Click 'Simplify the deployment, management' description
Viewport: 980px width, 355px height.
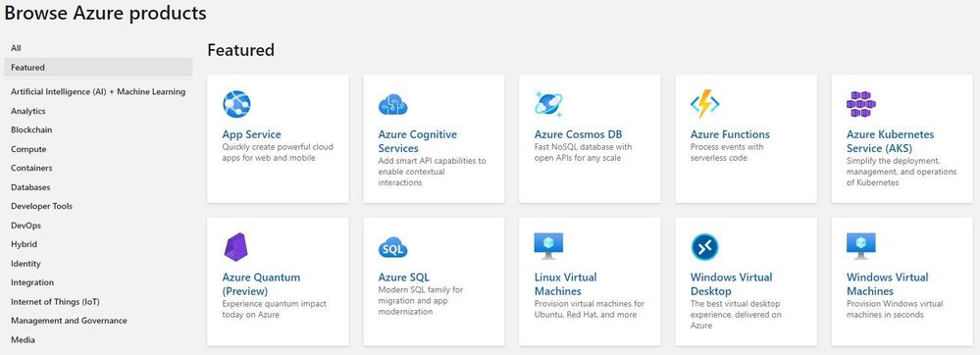[x=902, y=172]
